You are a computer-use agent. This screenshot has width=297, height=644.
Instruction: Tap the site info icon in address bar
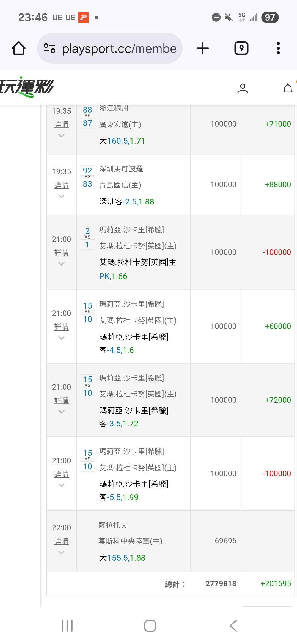(x=50, y=48)
